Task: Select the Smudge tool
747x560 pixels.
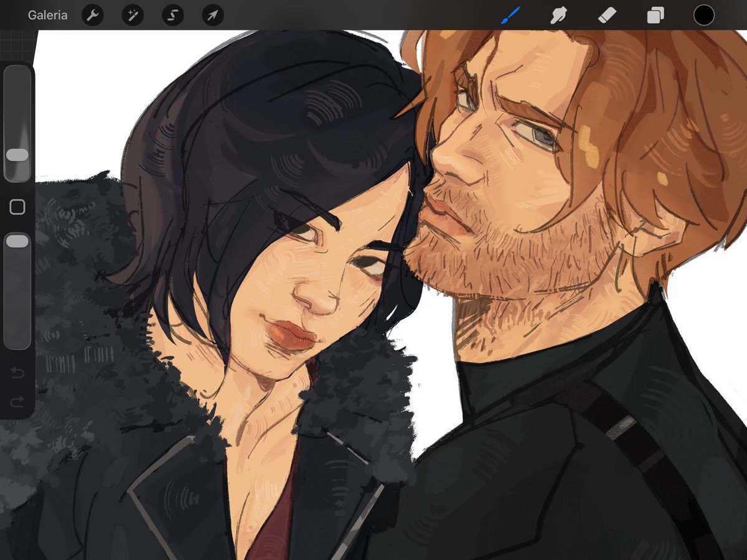Action: (x=558, y=15)
